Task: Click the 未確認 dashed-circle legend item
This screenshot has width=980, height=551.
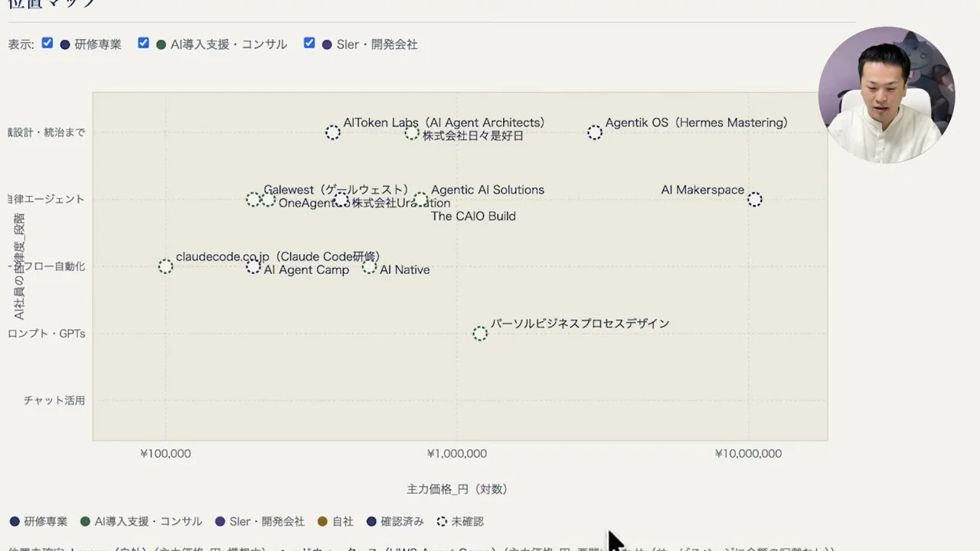Action: pyautogui.click(x=460, y=521)
